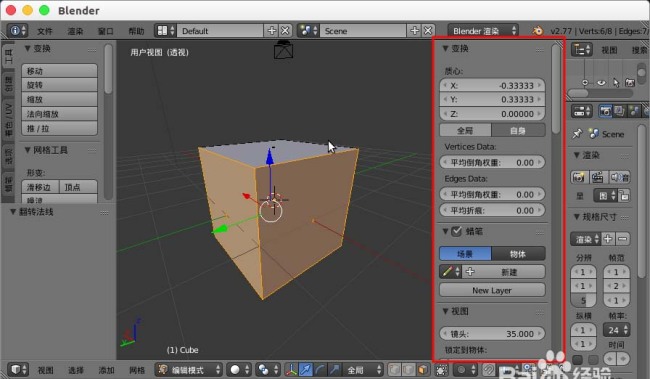
Task: Toggle the display lock icon in Render panel
Action: pos(624,195)
